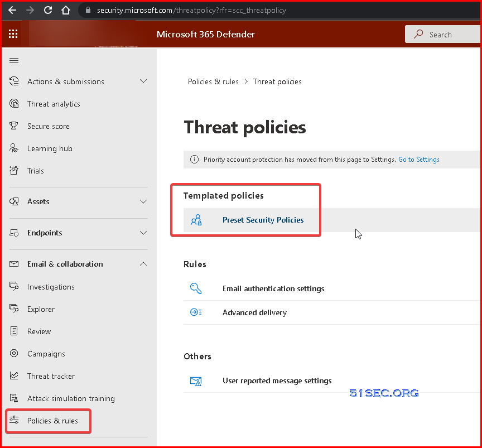Click the Preset Security Policies icon
Screen dimensions: 482x448
click(196, 220)
